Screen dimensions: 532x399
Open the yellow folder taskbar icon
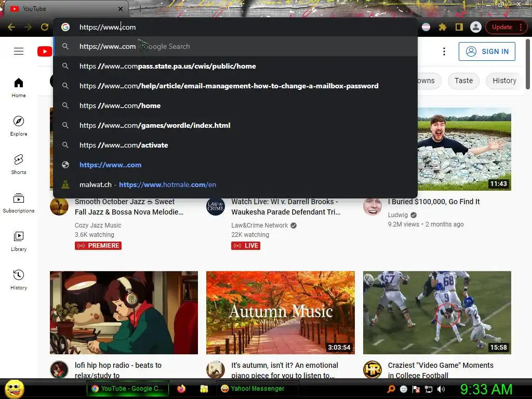coord(204,389)
